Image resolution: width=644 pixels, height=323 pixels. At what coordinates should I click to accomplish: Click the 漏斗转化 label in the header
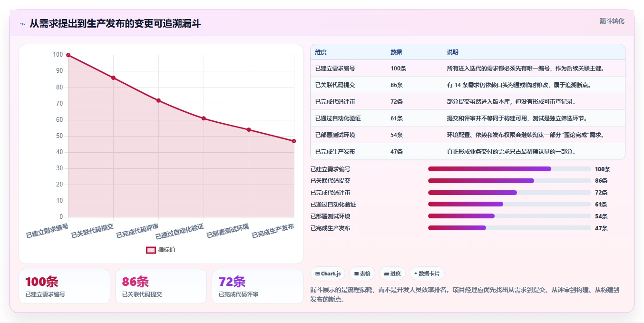[x=612, y=21]
